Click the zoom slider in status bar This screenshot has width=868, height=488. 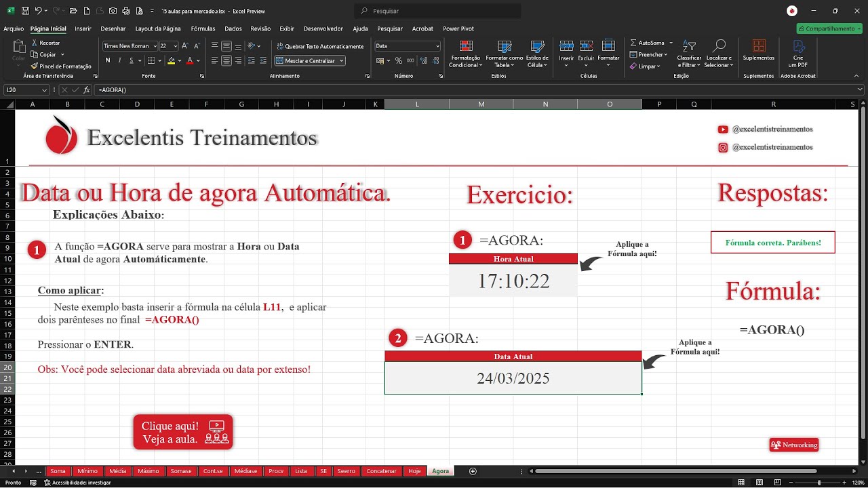[819, 483]
